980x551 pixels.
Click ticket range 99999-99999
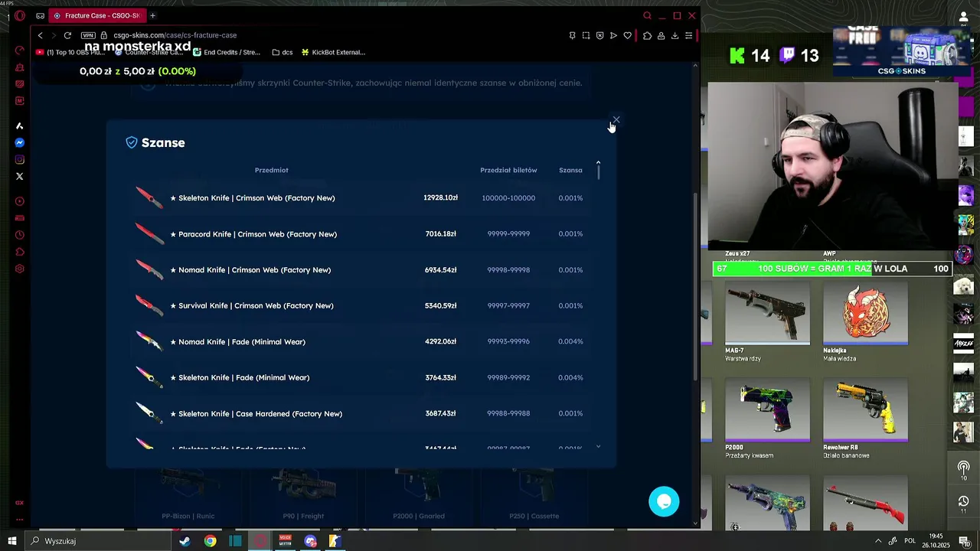(508, 234)
